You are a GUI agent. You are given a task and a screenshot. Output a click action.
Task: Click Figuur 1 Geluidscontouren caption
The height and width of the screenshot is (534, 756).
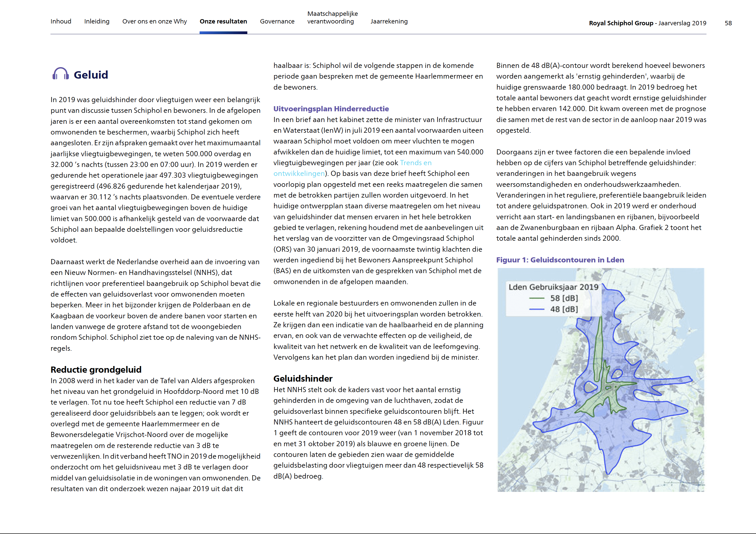coord(560,260)
